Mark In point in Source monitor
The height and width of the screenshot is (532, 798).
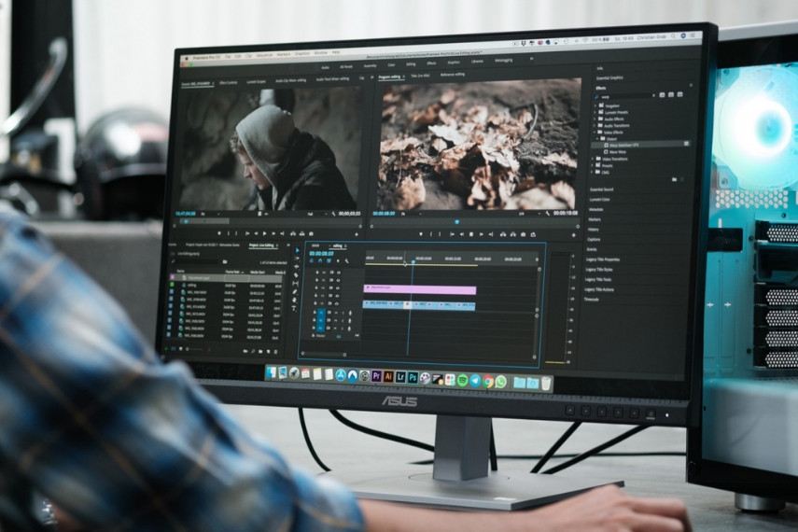click(229, 233)
